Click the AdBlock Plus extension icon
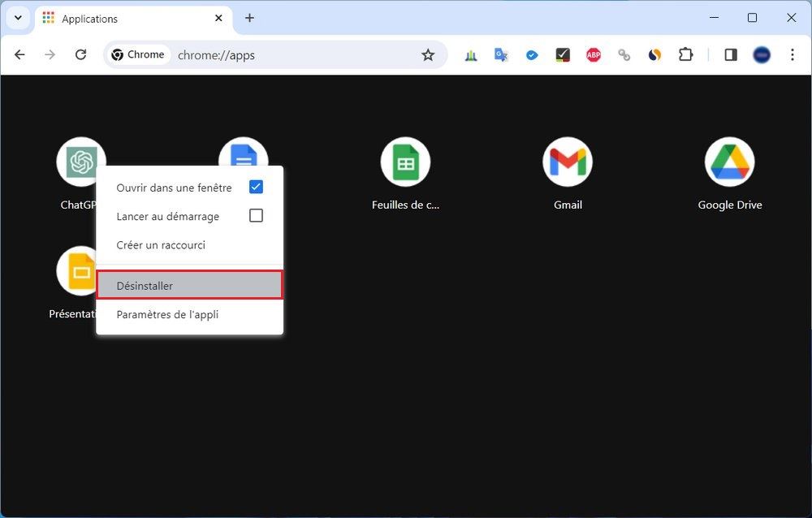The height and width of the screenshot is (518, 812). pyautogui.click(x=594, y=55)
